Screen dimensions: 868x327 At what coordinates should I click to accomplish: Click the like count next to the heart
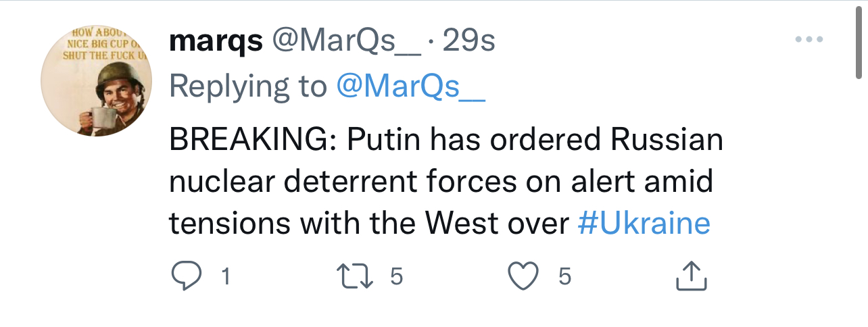coord(565,277)
